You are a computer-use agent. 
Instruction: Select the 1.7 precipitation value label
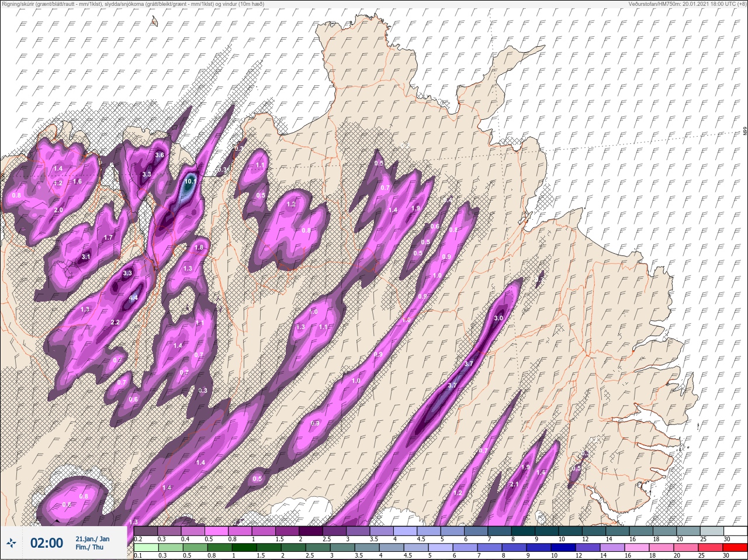(108, 237)
